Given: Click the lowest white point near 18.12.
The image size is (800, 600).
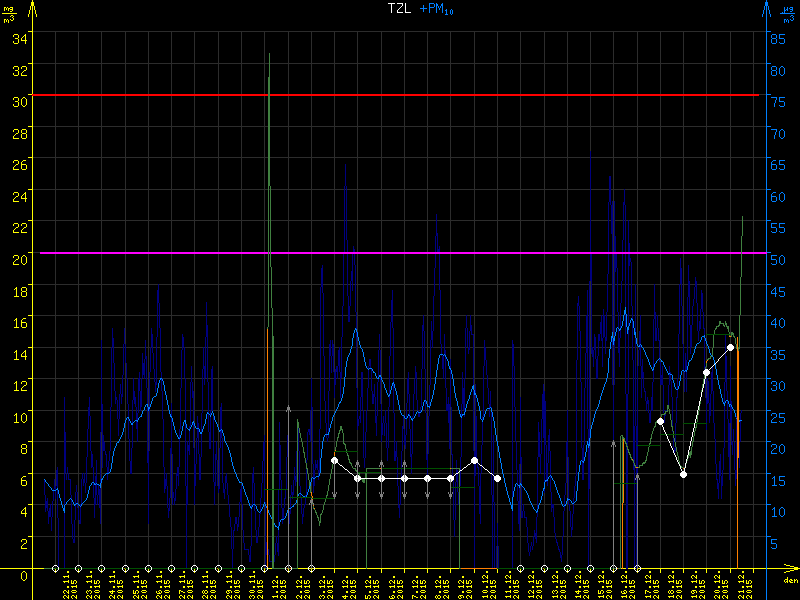Looking at the screenshot, I should [x=683, y=474].
